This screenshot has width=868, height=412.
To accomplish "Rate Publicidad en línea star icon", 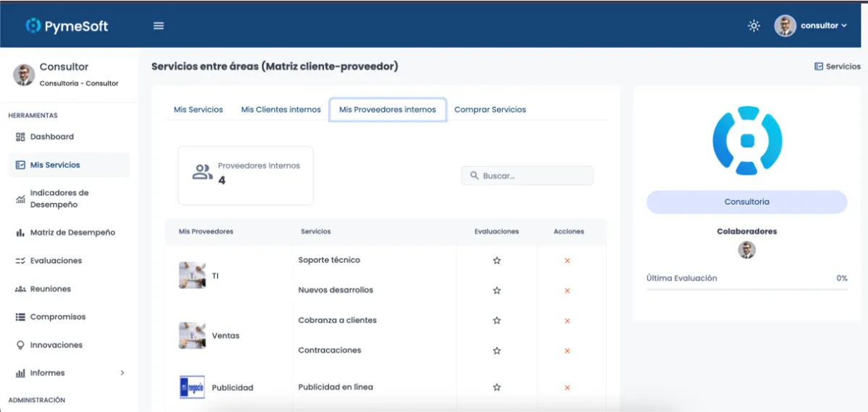I will [497, 387].
